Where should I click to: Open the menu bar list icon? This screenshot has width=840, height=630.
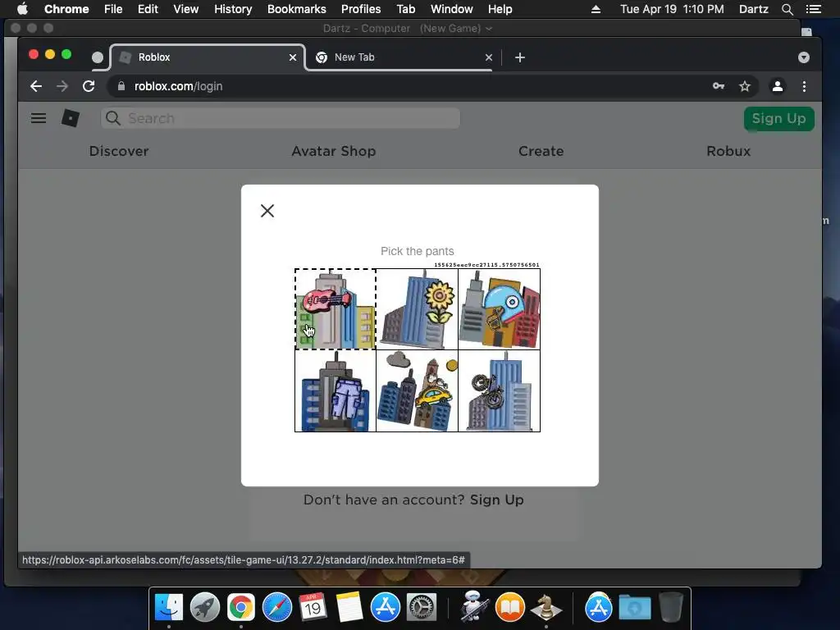click(x=814, y=9)
